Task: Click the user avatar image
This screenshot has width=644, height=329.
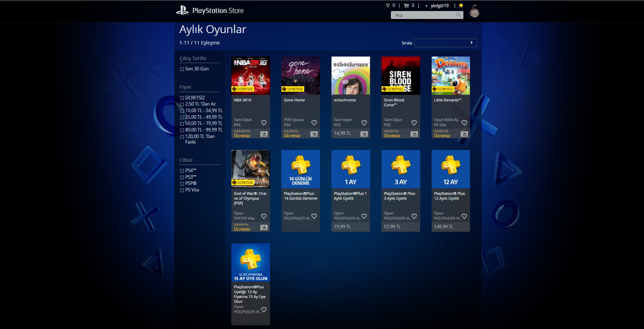Action: tap(474, 11)
